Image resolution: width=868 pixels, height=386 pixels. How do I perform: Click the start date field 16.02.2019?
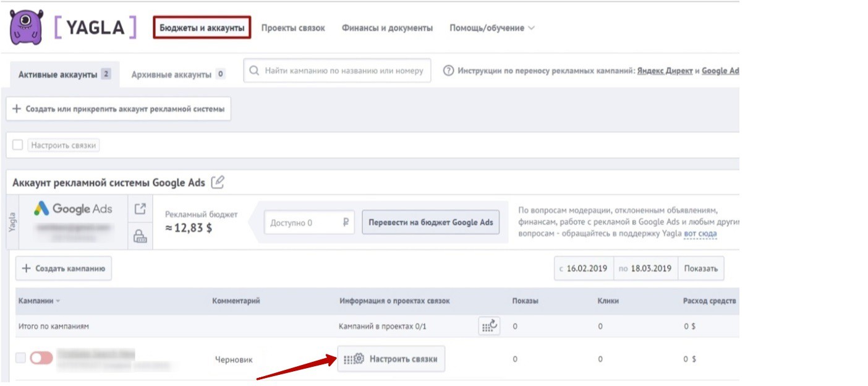coord(584,268)
